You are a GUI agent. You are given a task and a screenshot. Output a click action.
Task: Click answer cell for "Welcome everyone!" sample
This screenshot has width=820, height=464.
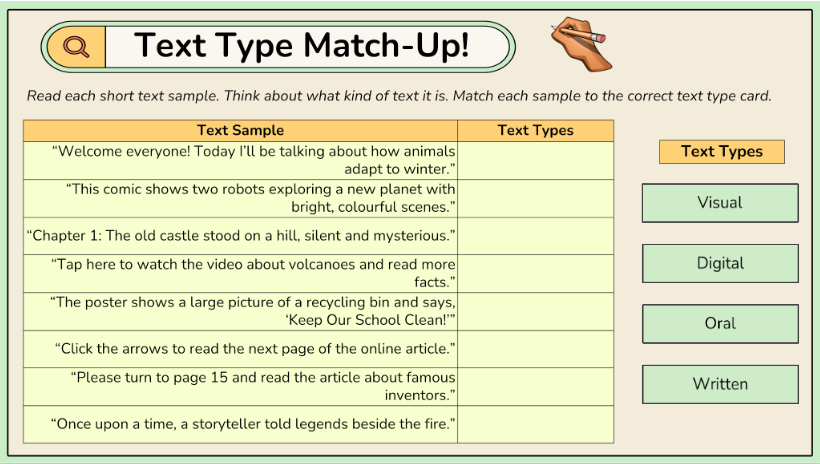[x=535, y=161]
